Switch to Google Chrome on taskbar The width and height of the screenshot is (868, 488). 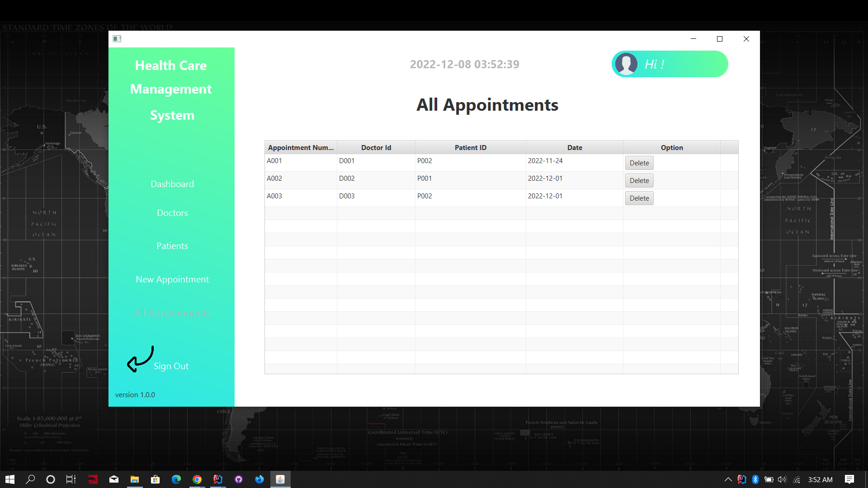pyautogui.click(x=197, y=479)
